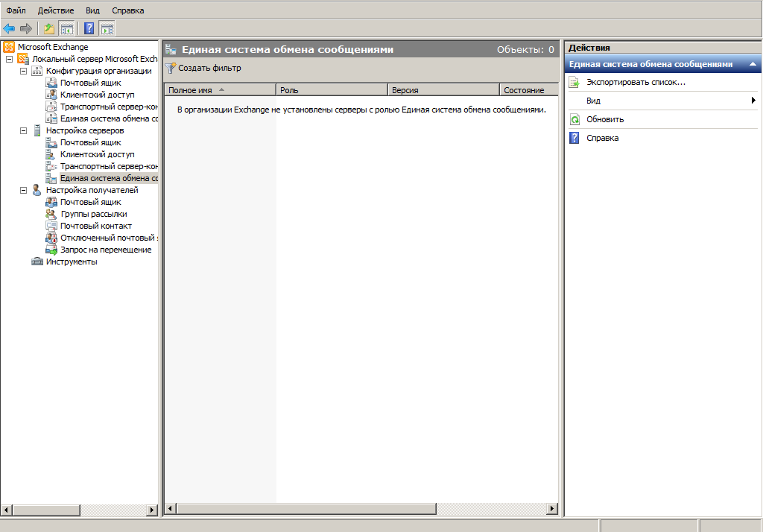Toggle the show/hide action pane icon
The width and height of the screenshot is (763, 532).
coord(107,29)
